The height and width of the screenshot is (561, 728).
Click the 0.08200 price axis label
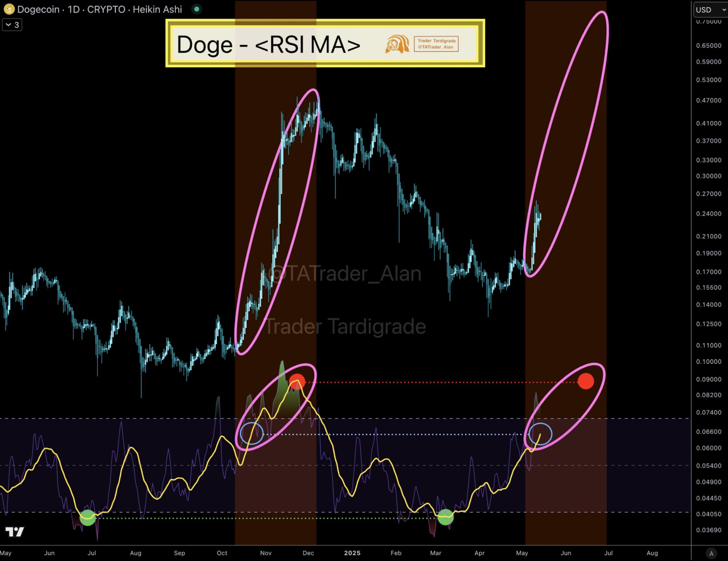click(709, 395)
